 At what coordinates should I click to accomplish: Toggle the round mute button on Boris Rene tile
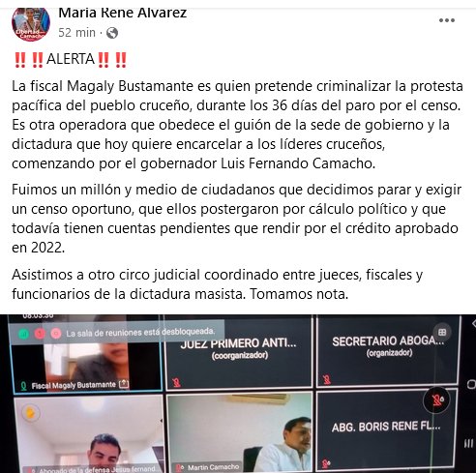coord(437,400)
